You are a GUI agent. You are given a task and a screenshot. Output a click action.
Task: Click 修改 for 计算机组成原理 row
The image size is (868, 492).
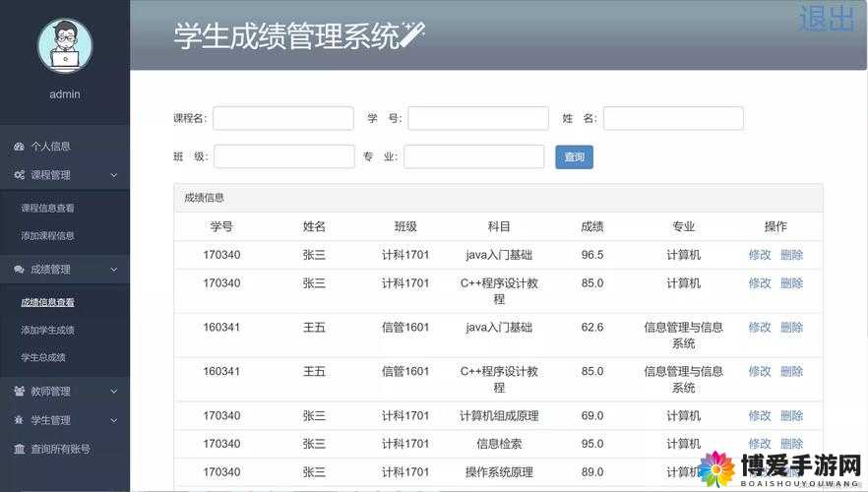point(760,415)
